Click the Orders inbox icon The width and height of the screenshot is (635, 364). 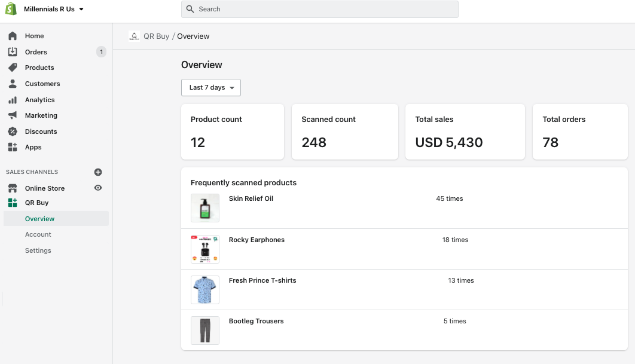pyautogui.click(x=13, y=52)
